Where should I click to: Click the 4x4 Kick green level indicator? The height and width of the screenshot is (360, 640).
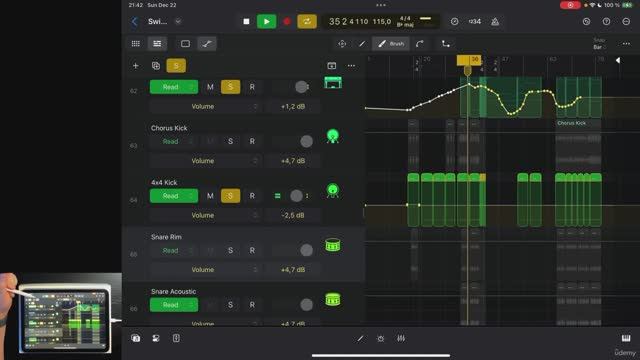(278, 196)
